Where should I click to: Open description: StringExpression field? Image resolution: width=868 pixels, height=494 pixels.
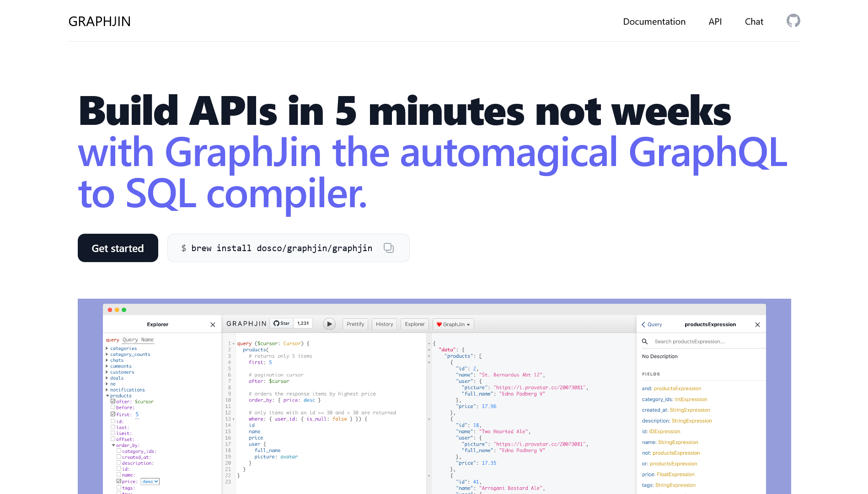click(677, 421)
